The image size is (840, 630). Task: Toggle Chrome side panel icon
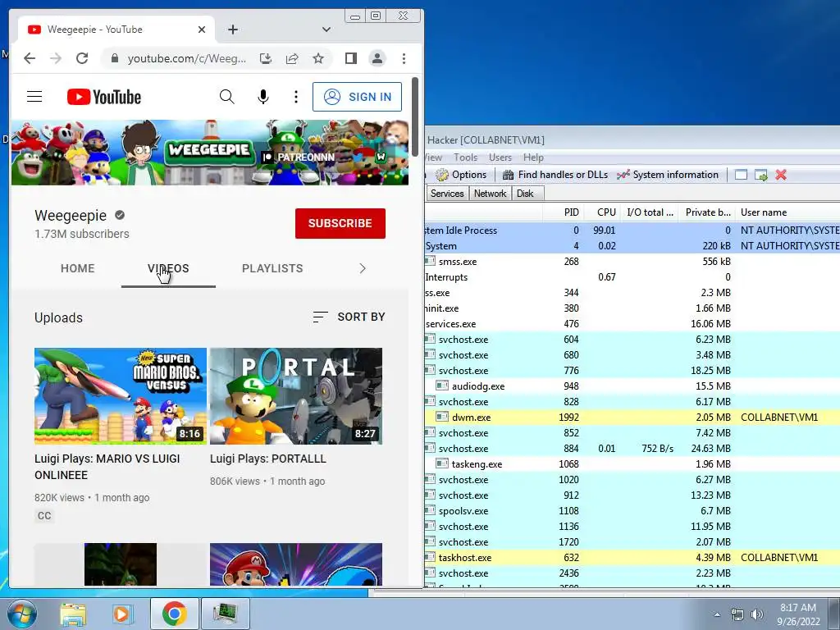click(351, 58)
